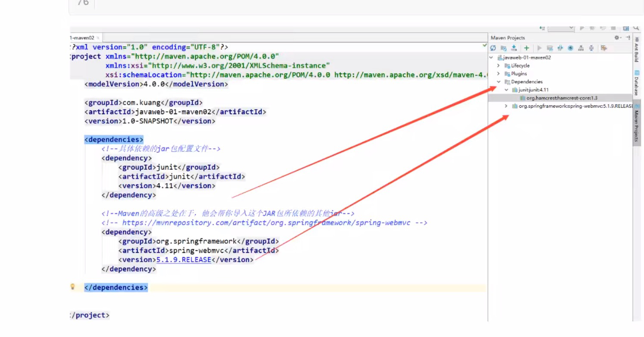
Task: Click Execute Maven Goal icon
Action: tap(550, 48)
